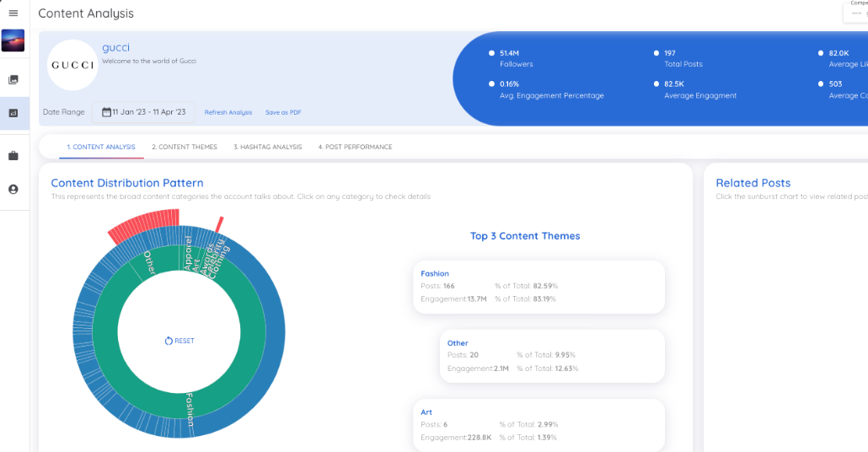868x452 pixels.
Task: Open the user account sidebar icon
Action: click(13, 190)
